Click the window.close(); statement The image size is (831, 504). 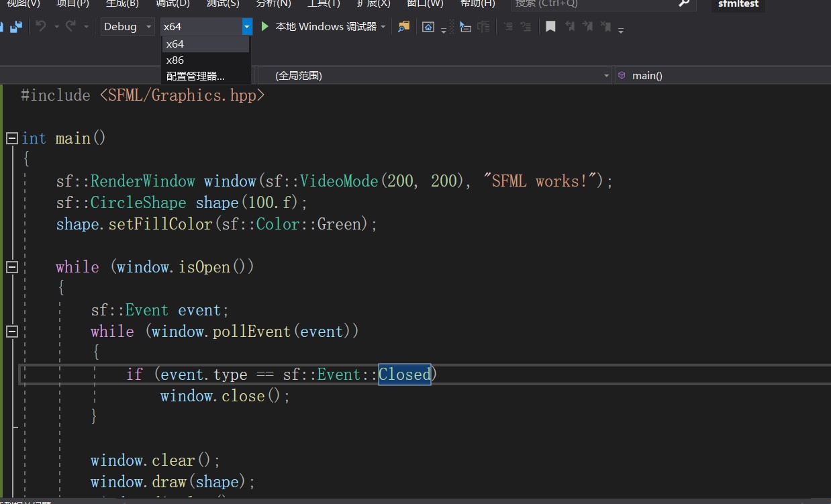pyautogui.click(x=225, y=396)
